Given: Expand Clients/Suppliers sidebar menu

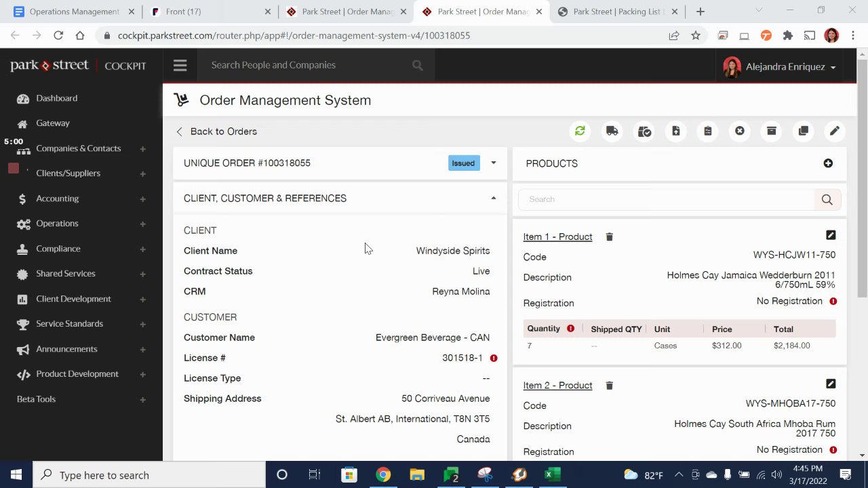Looking at the screenshot, I should point(142,174).
